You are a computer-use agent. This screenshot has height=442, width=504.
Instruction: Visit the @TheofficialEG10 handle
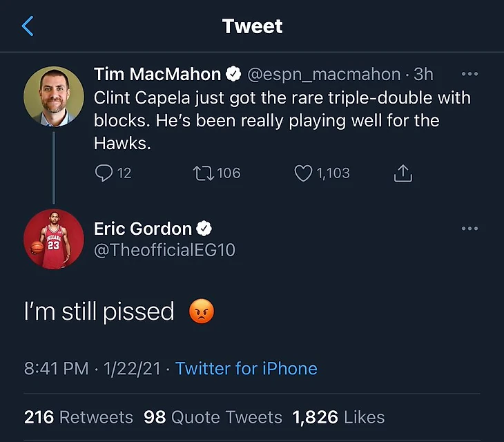164,250
